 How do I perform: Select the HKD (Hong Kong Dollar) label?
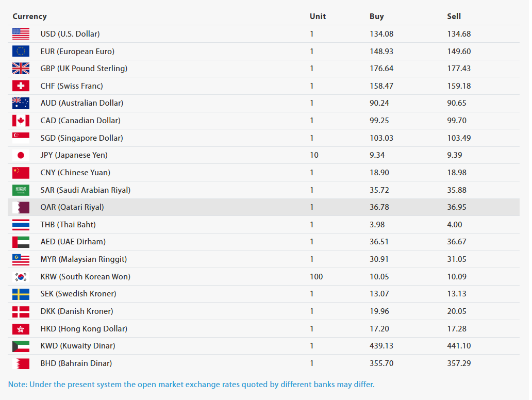pyautogui.click(x=84, y=329)
